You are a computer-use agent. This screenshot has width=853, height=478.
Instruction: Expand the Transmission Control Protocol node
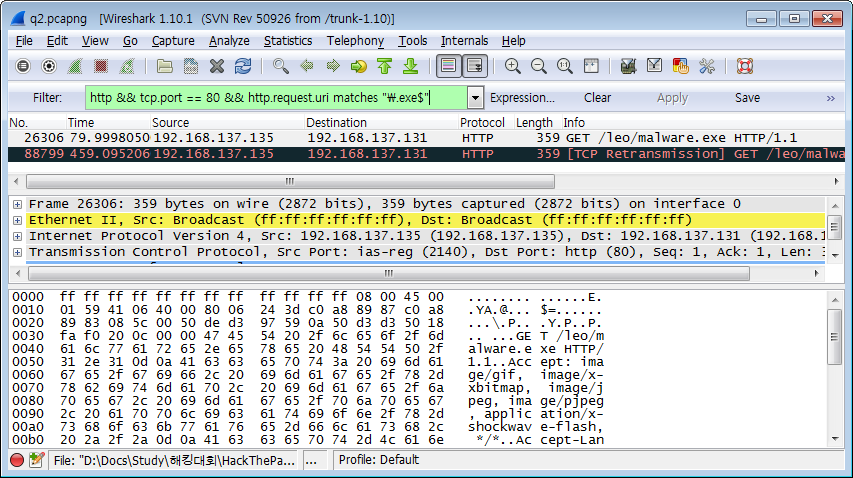(x=17, y=252)
